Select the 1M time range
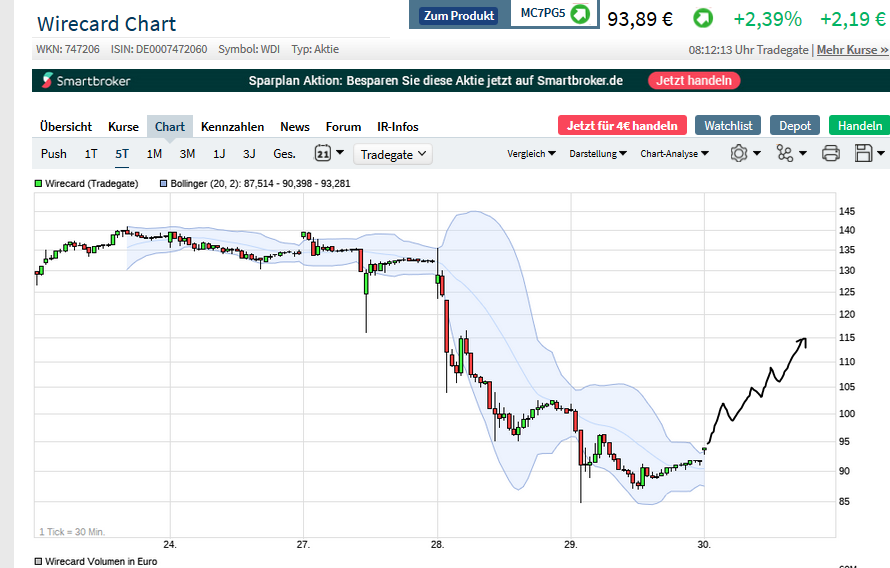 [x=154, y=154]
